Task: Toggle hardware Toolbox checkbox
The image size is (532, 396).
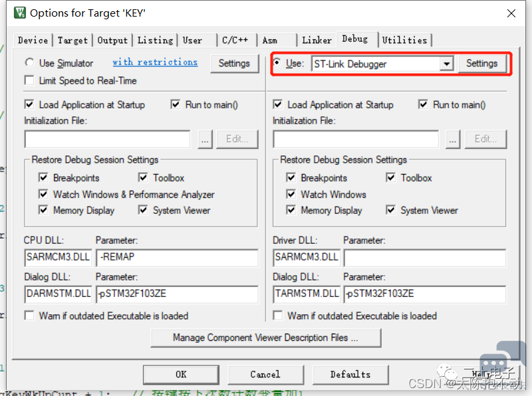Action: [390, 177]
